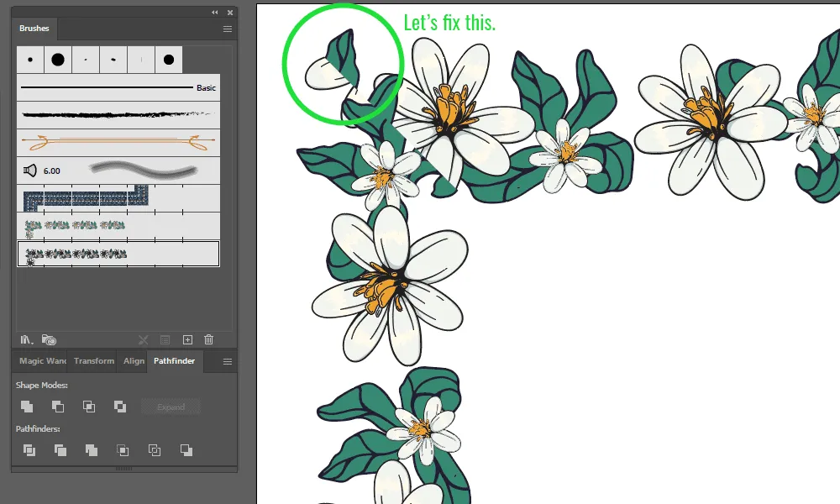Image resolution: width=840 pixels, height=504 pixels.
Task: Apply the Divide pathfinder
Action: point(29,450)
